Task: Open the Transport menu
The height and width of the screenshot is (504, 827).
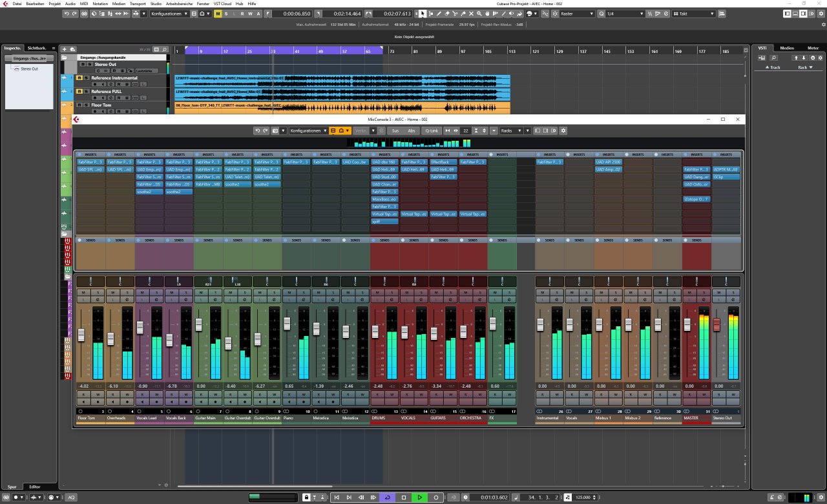Action: click(138, 3)
